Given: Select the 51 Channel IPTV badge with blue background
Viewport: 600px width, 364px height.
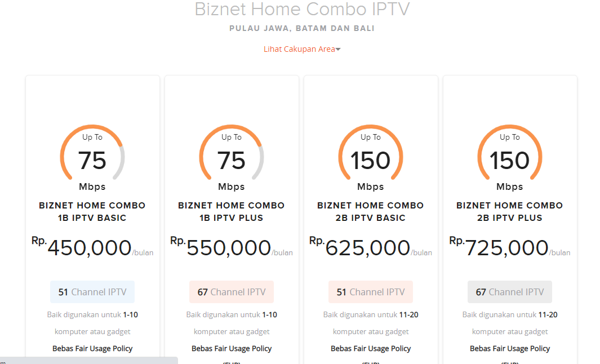Looking at the screenshot, I should pos(92,292).
